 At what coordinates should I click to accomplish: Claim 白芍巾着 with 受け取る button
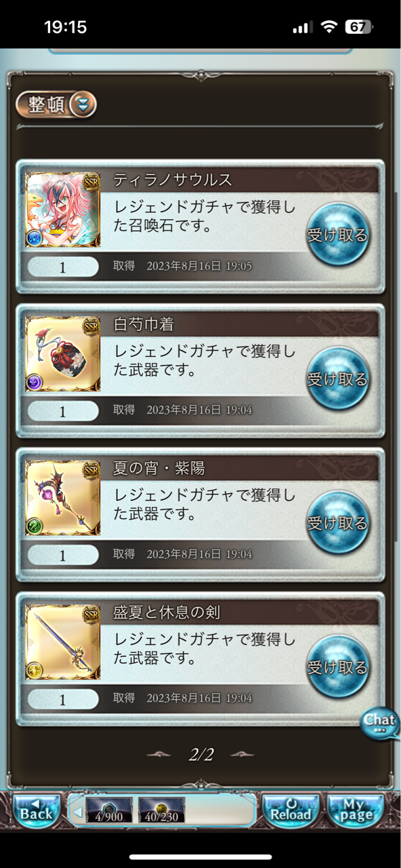[337, 378]
